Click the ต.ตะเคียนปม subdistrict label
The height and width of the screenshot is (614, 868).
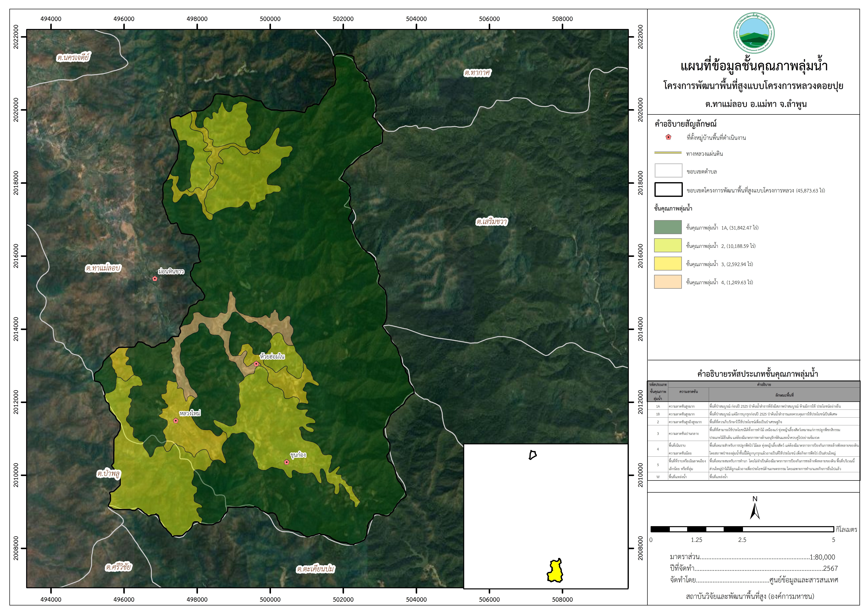pyautogui.click(x=315, y=569)
